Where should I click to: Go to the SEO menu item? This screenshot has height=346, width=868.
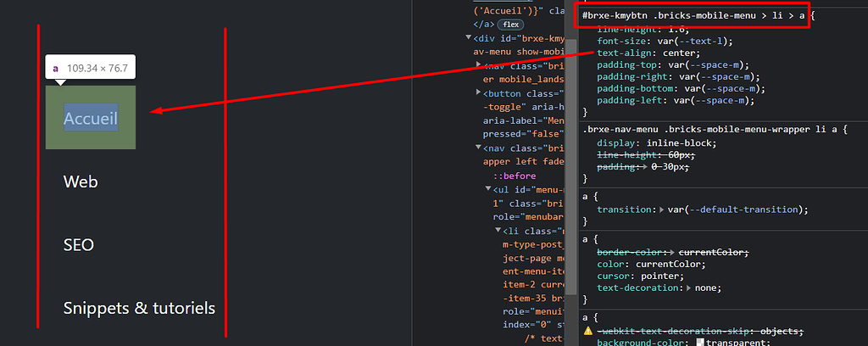[x=78, y=245]
